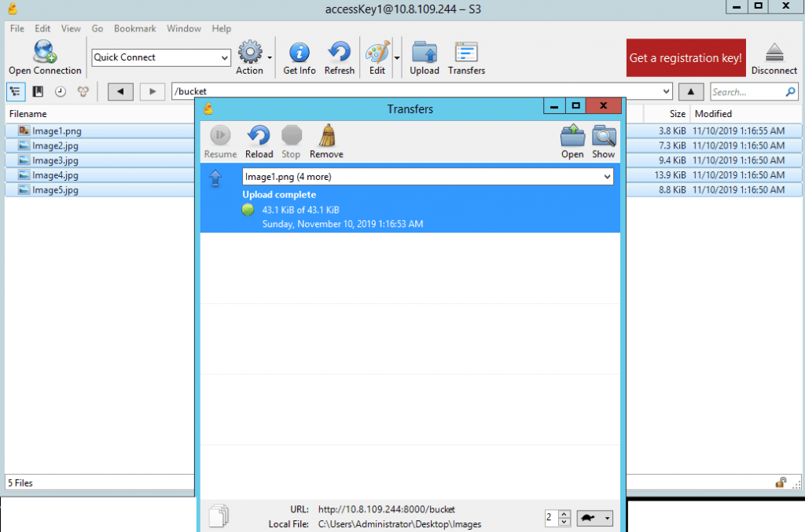Select Image3.jpg in the file list

(x=55, y=160)
